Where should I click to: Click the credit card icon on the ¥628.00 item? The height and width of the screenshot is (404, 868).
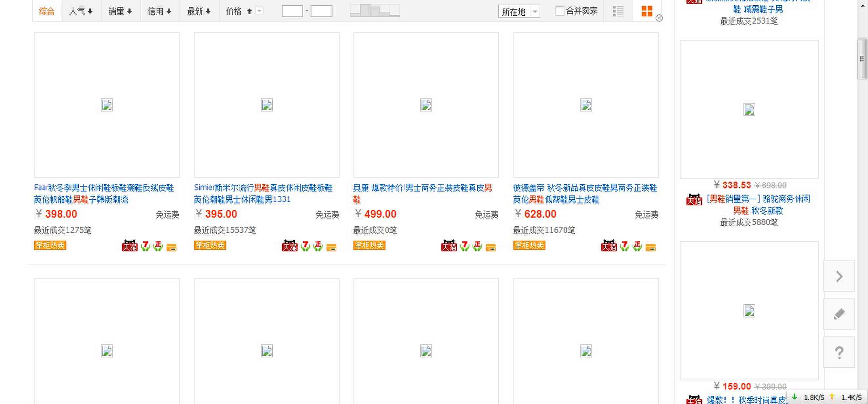click(651, 248)
